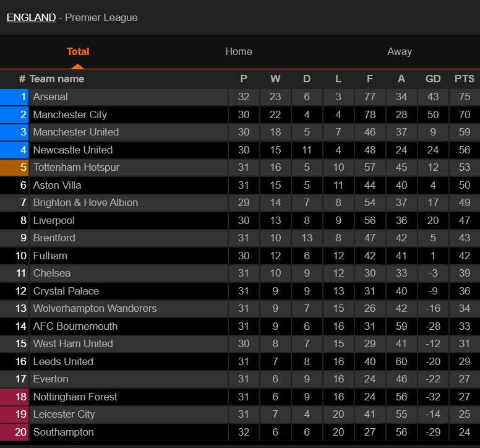
Task: Click the Team name column header
Action: (x=56, y=79)
